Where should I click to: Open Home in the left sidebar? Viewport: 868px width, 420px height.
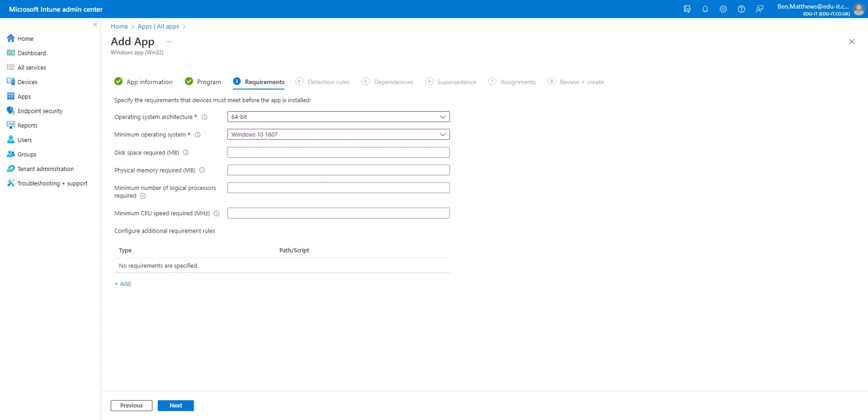[x=20, y=38]
